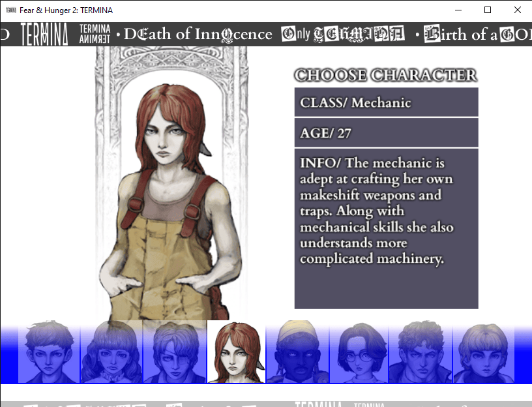Pick the curly-haired man in jacket portrait
This screenshot has width=532, height=407.
[x=421, y=352]
